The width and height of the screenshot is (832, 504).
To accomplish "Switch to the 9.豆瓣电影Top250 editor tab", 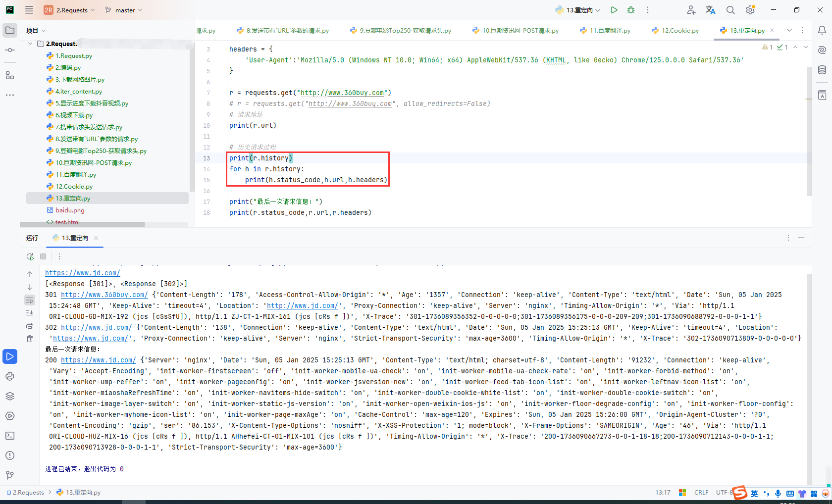I will [x=401, y=30].
